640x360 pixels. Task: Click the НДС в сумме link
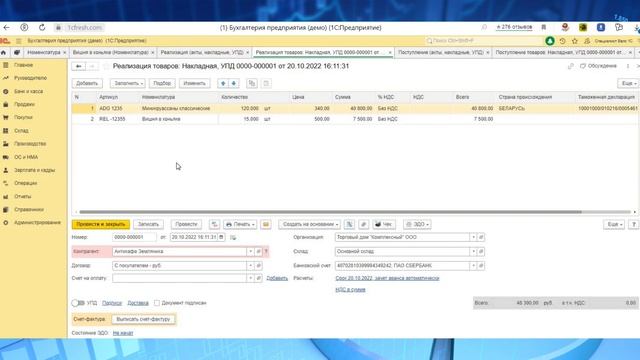coord(350,290)
